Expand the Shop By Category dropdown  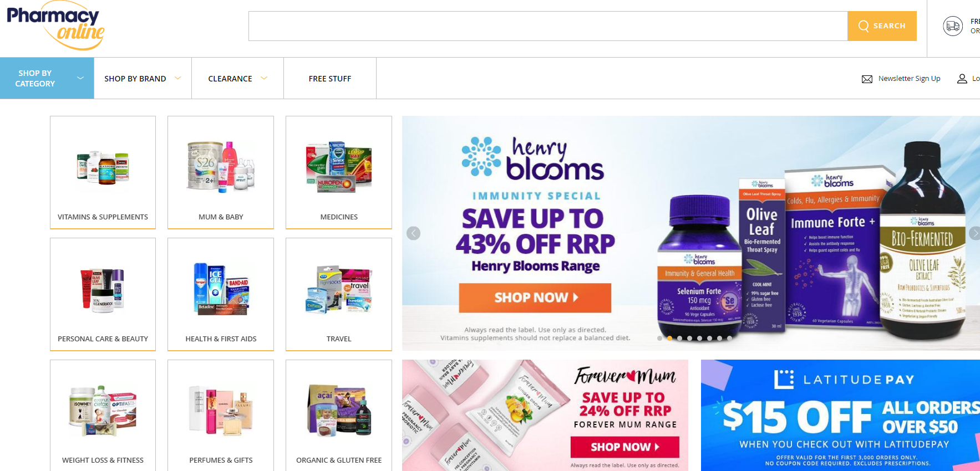[x=47, y=78]
